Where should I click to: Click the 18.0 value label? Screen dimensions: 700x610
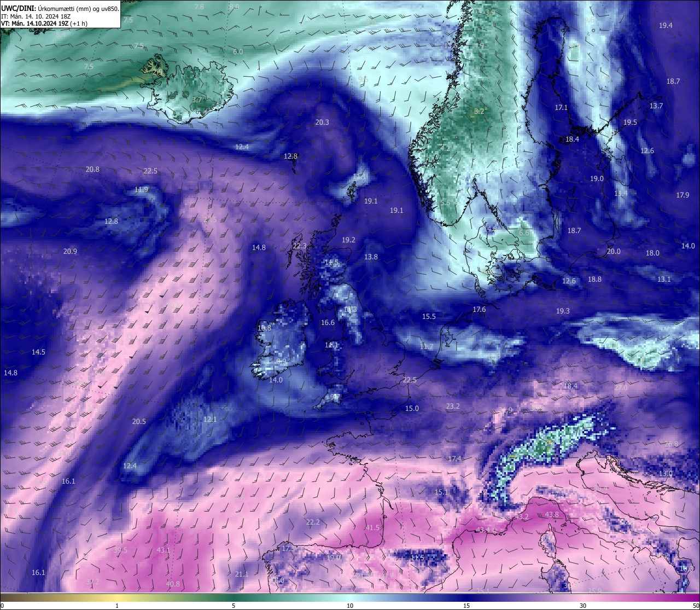(652, 253)
